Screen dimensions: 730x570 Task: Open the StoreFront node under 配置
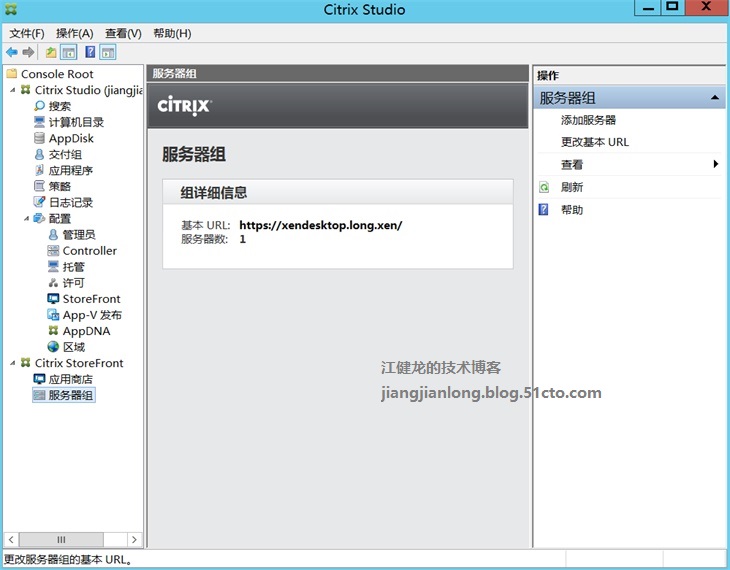click(x=84, y=299)
